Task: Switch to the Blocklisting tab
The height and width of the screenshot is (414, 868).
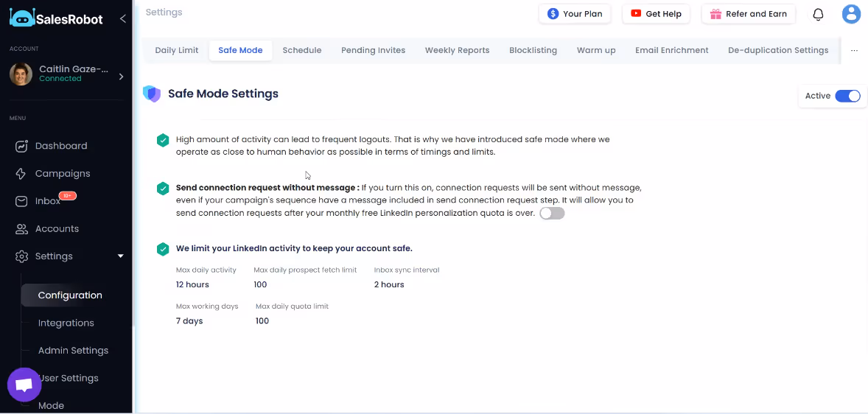Action: (533, 50)
